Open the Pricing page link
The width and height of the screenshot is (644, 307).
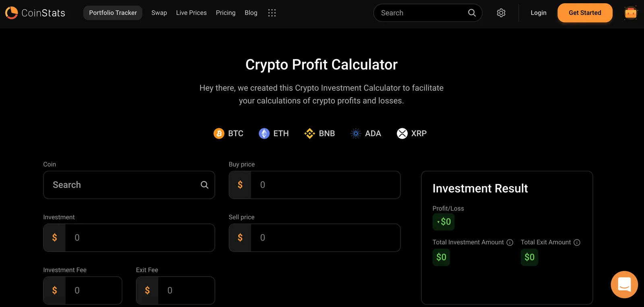pyautogui.click(x=225, y=13)
